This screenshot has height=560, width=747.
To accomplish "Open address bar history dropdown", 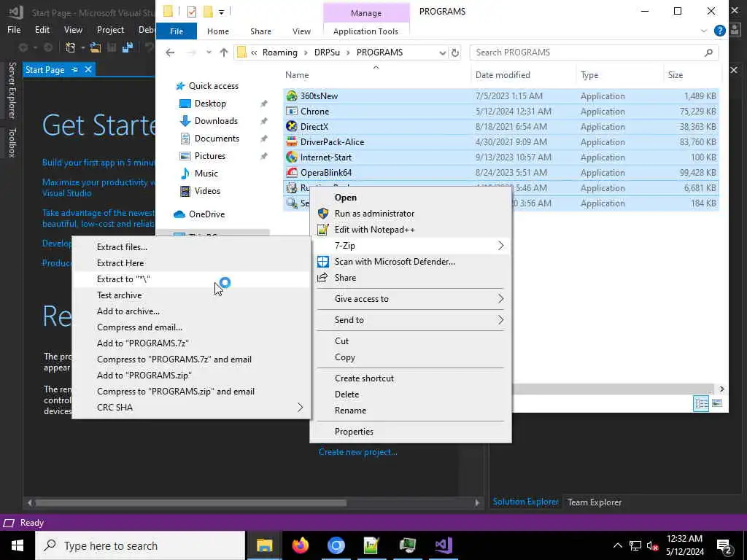I will click(443, 52).
